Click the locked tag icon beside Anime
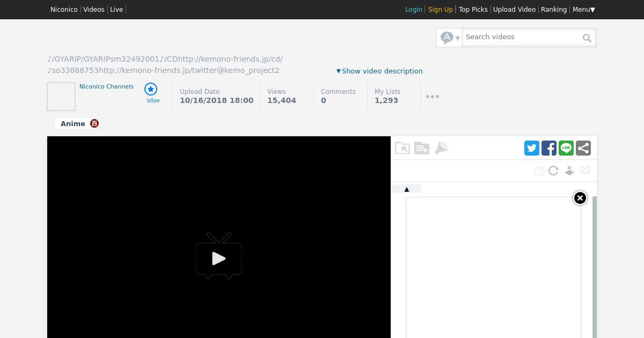Image resolution: width=644 pixels, height=338 pixels. [x=94, y=123]
